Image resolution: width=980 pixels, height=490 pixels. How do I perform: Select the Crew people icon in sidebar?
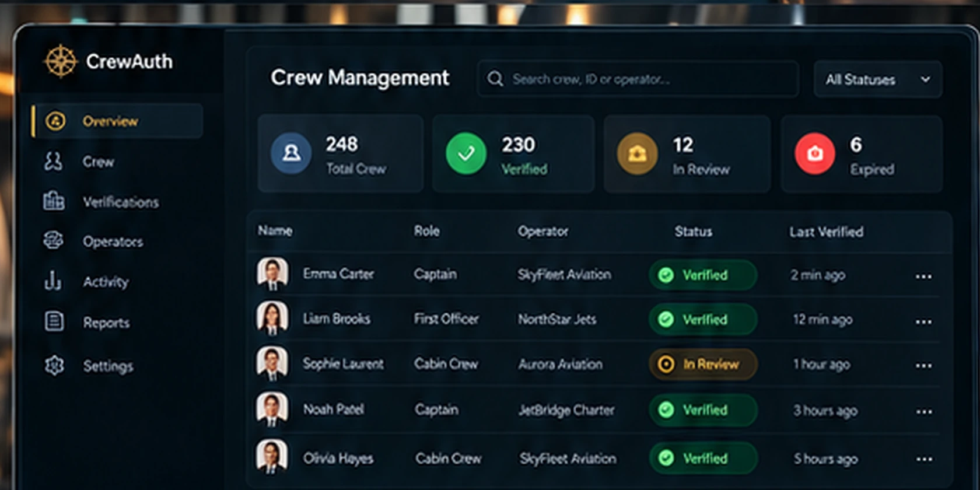pyautogui.click(x=54, y=161)
